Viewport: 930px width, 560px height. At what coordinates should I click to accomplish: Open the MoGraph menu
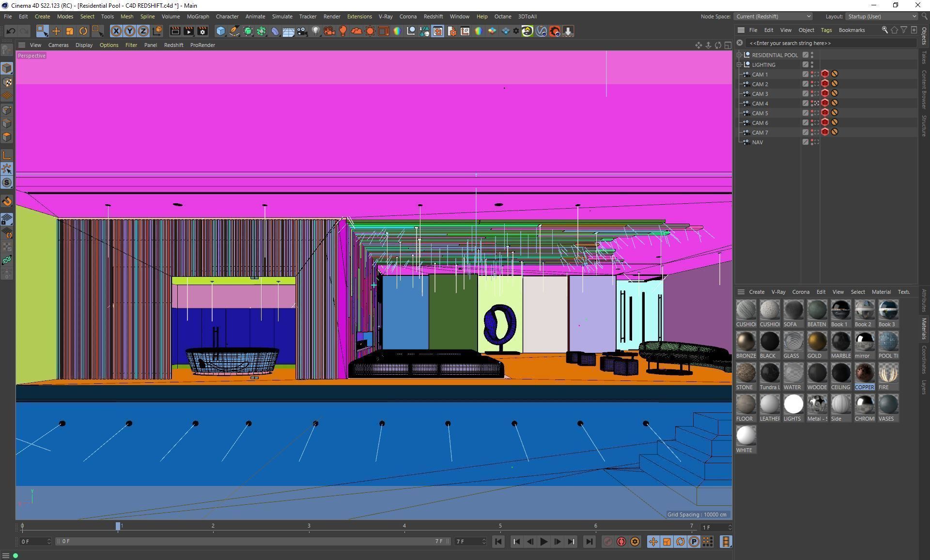tap(198, 16)
